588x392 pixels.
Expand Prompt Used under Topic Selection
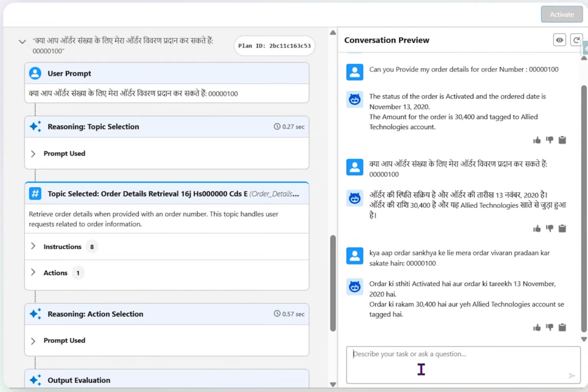(x=33, y=154)
